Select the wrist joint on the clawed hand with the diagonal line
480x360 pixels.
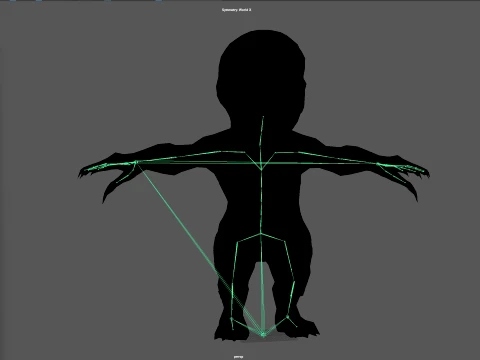(136, 162)
